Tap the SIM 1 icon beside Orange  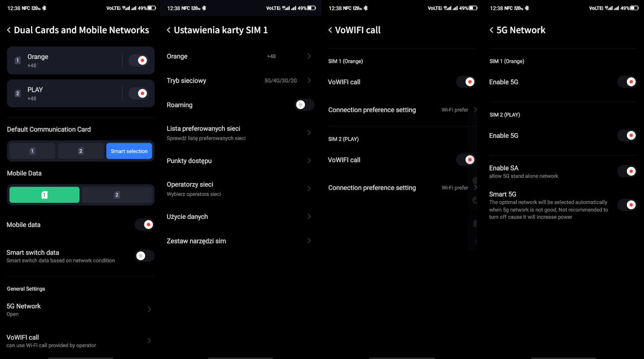(x=17, y=61)
